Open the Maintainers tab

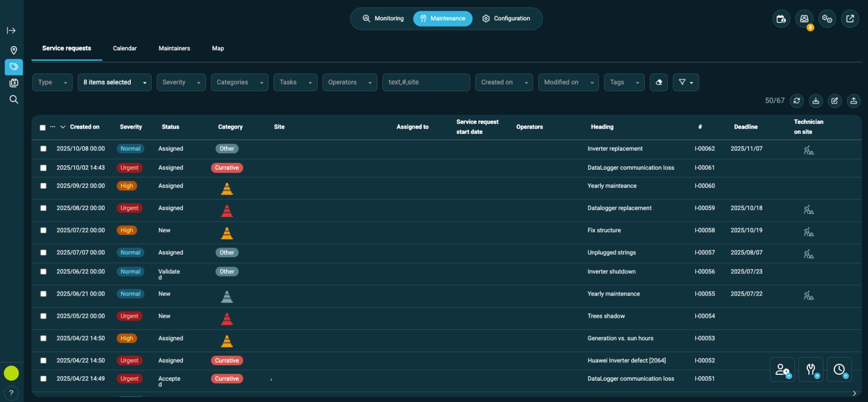coord(174,49)
